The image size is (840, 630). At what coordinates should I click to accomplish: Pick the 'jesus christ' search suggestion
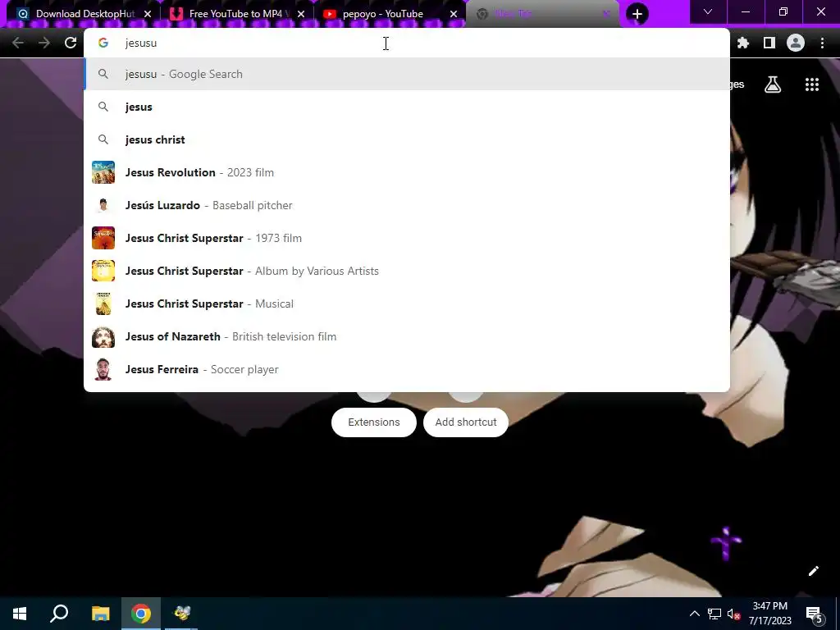click(x=407, y=139)
